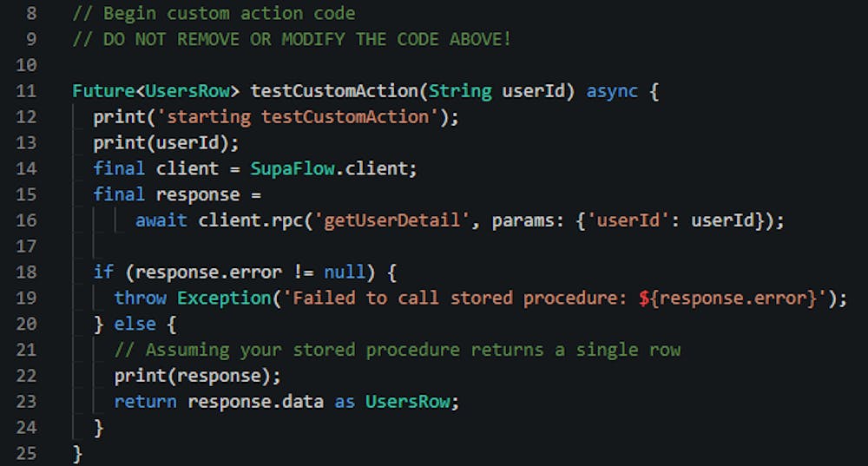The width and height of the screenshot is (868, 466).
Task: Place cursor on testCustomAction function name in line 11
Action: click(334, 91)
